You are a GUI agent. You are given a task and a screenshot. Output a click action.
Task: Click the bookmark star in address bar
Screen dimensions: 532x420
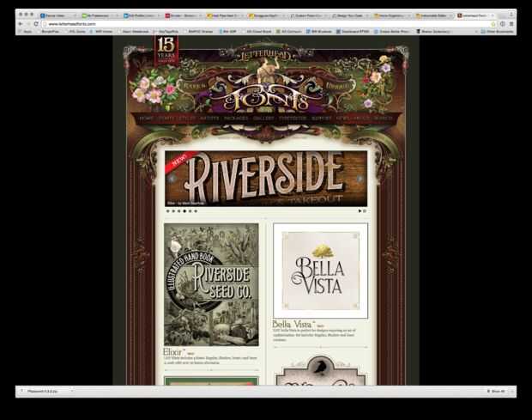(493, 24)
